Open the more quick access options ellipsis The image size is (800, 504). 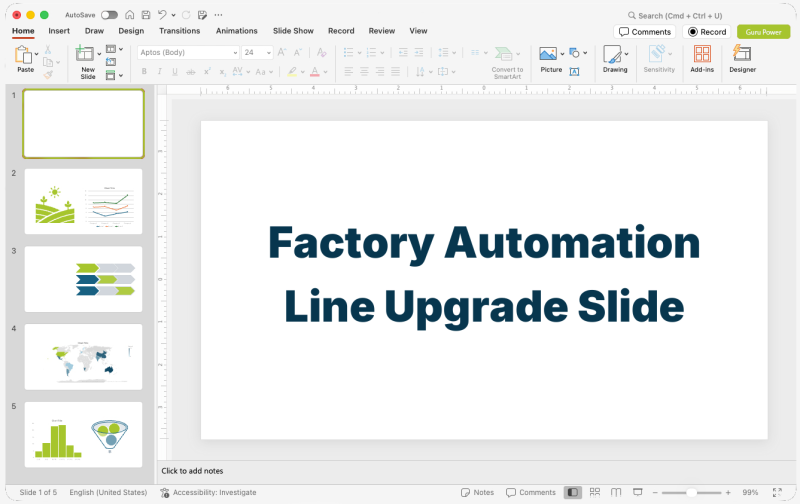tap(218, 15)
